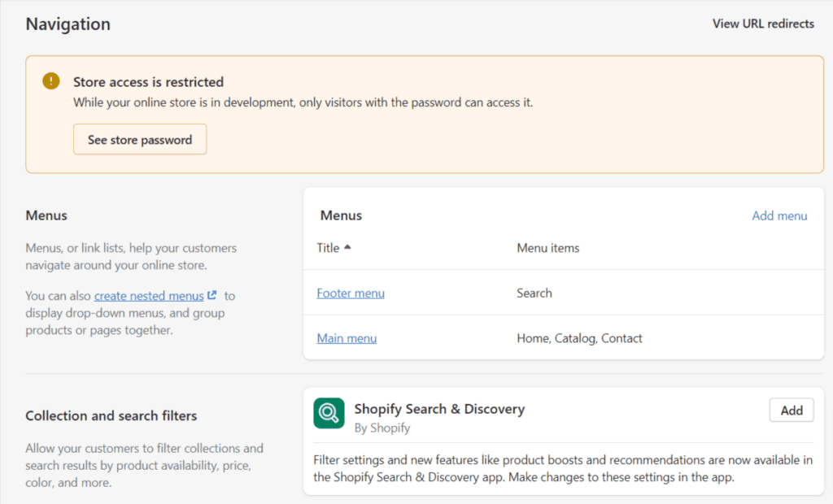Click the Menus card heading
Viewport: 833px width, 504px height.
tap(340, 215)
